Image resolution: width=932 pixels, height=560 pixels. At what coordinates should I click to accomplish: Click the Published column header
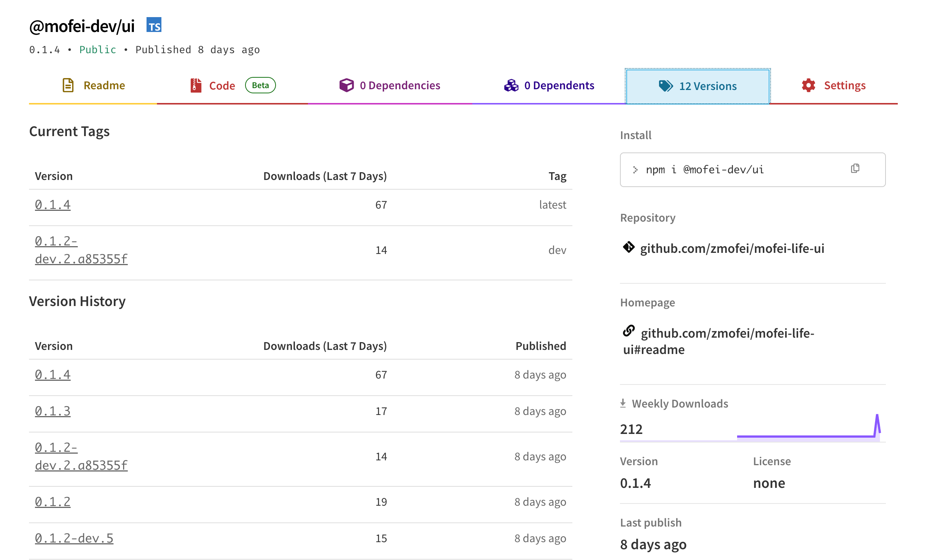click(x=541, y=346)
